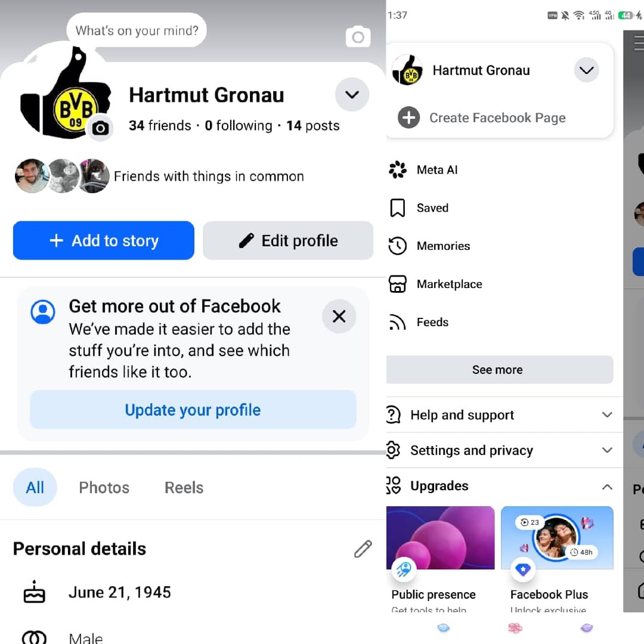Click first friend avatar in common friends

32,176
